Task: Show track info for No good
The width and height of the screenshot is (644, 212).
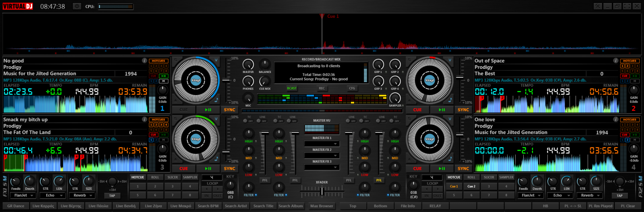Action: tap(144, 60)
